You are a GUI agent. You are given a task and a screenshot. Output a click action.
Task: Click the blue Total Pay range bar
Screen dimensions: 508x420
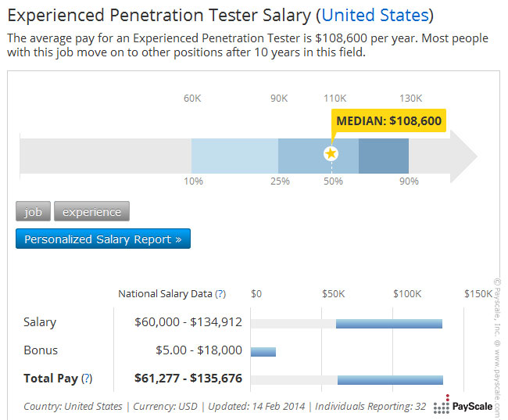click(390, 379)
